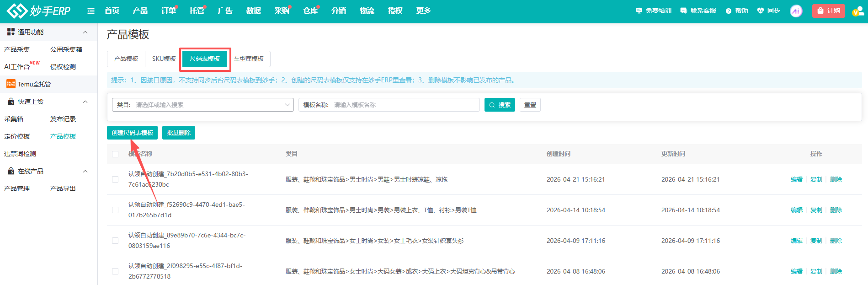Viewport: 868px width, 285px height.
Task: Click the 批量删除 button
Action: 179,133
